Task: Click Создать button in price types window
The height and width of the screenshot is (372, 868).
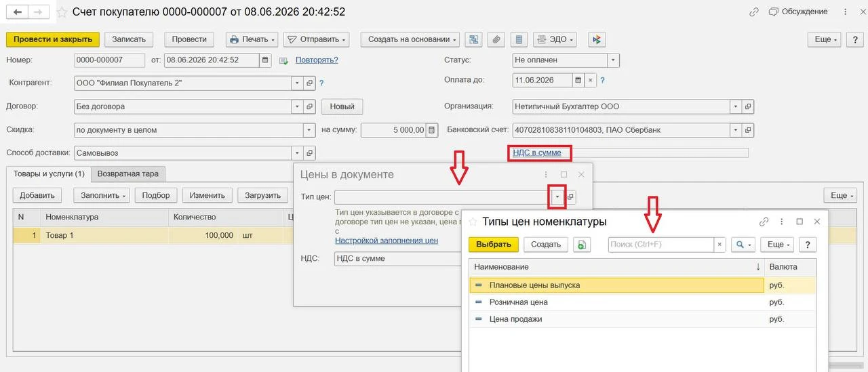Action: click(546, 245)
